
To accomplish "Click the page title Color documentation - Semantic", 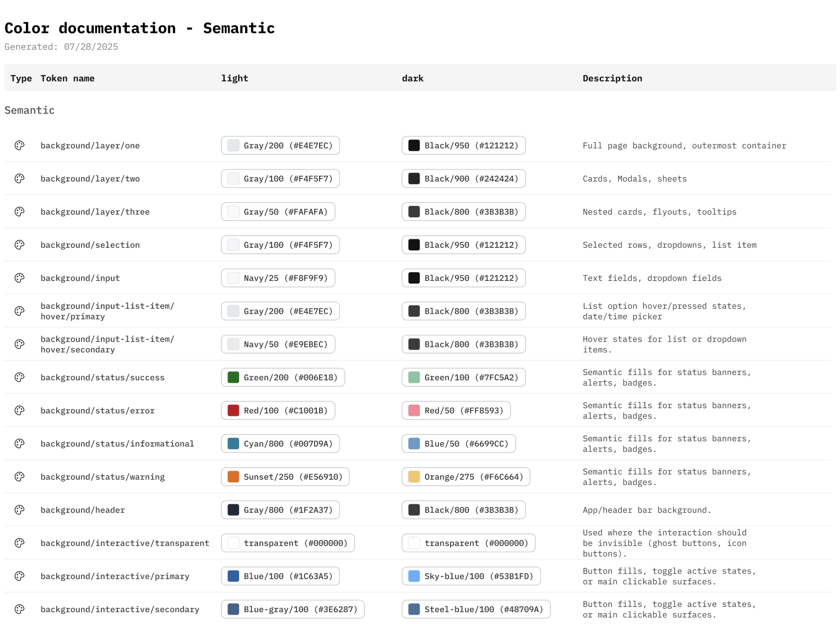I will coord(140,28).
